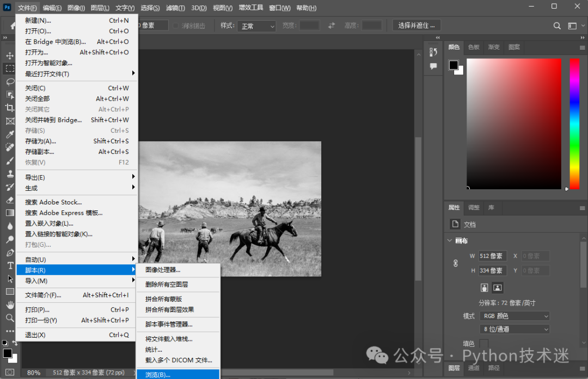The image size is (588, 379).
Task: Select the Rectangular Marquee tool
Action: point(10,69)
